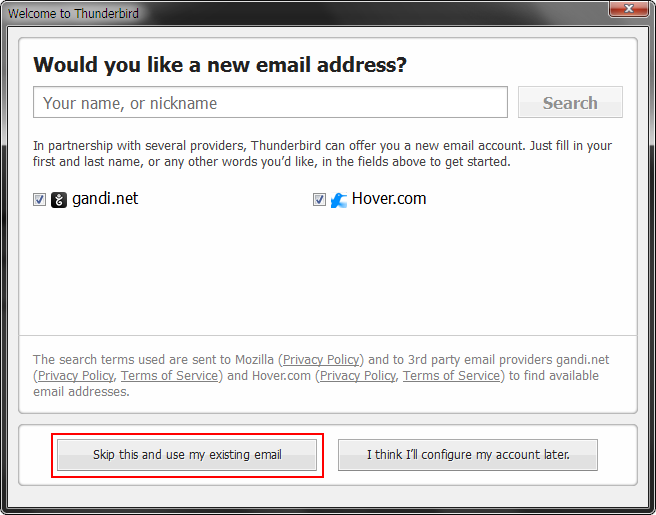Image resolution: width=656 pixels, height=515 pixels.
Task: Uncheck the gandi.net provider checkbox
Action: [x=40, y=200]
